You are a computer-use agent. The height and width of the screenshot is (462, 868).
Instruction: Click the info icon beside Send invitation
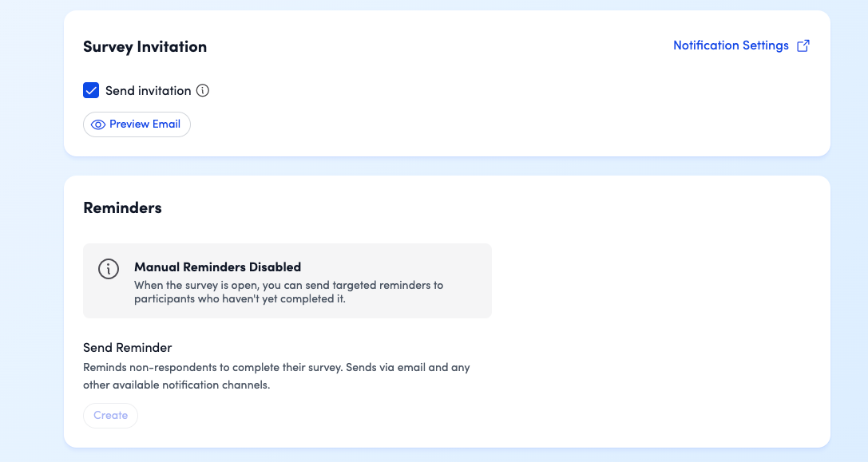click(x=203, y=90)
